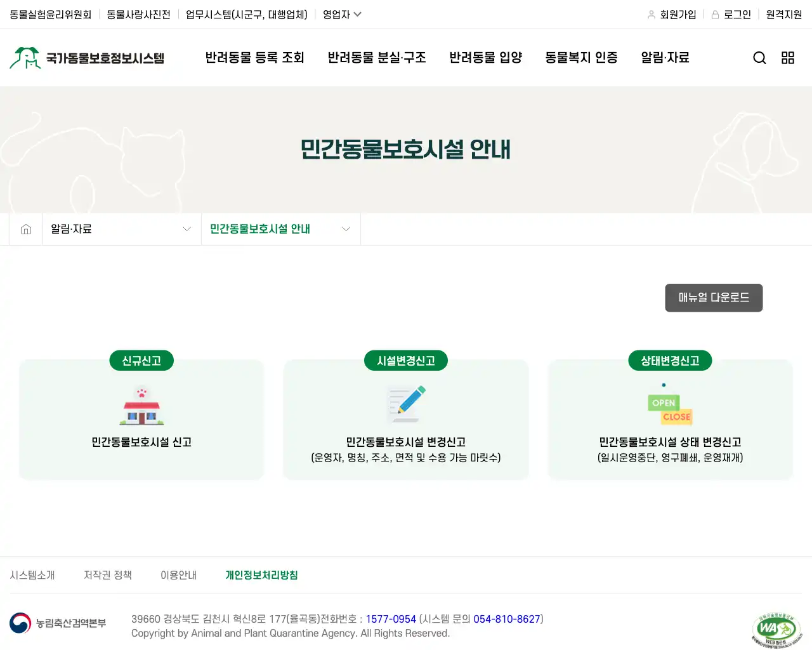Screen dimensions: 812x650
Task: Click the (일시운영중단, 영구폐쇄, 운영재개) text
Action: pos(670,458)
